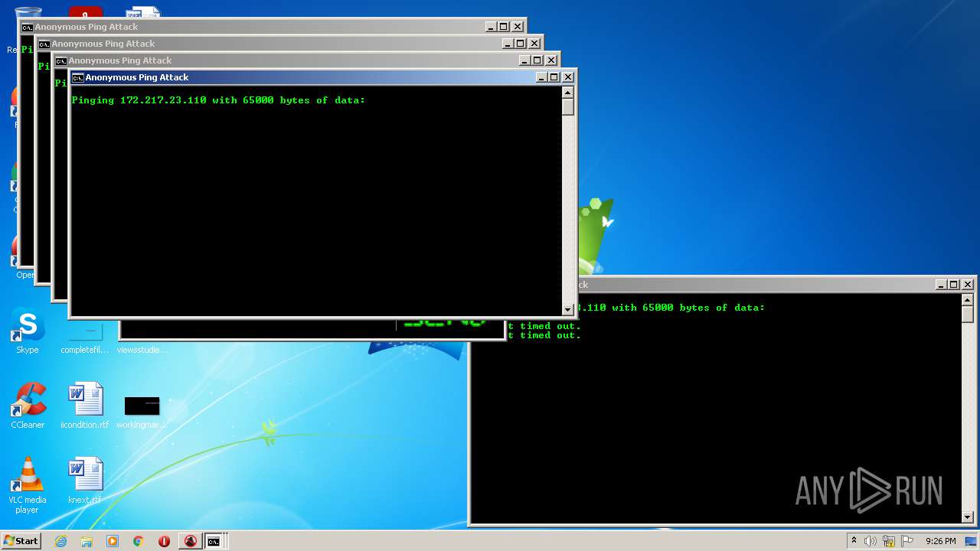Open system menu icon of third Ping Attack window
The image size is (980, 551).
click(x=44, y=44)
